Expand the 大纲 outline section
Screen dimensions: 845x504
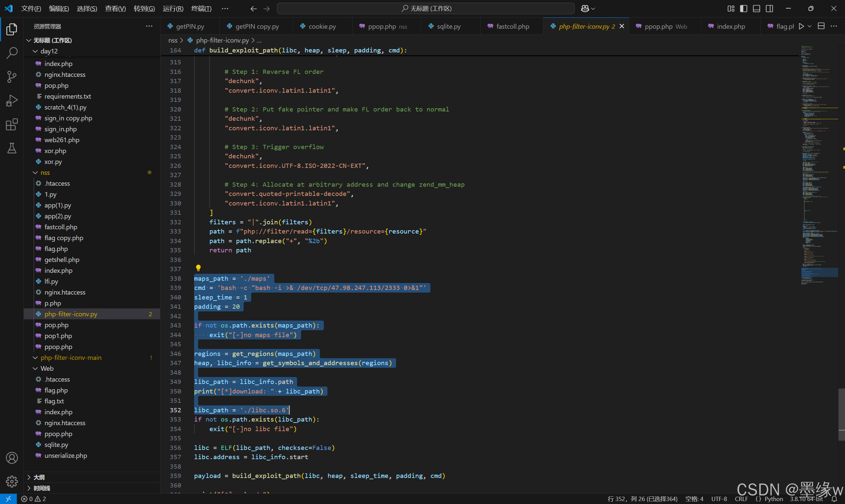(x=39, y=477)
